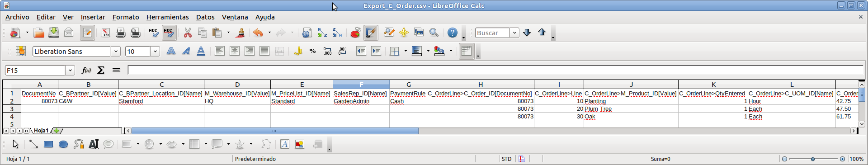
Task: Open the Name Box dropdown arrow
Action: click(x=70, y=70)
